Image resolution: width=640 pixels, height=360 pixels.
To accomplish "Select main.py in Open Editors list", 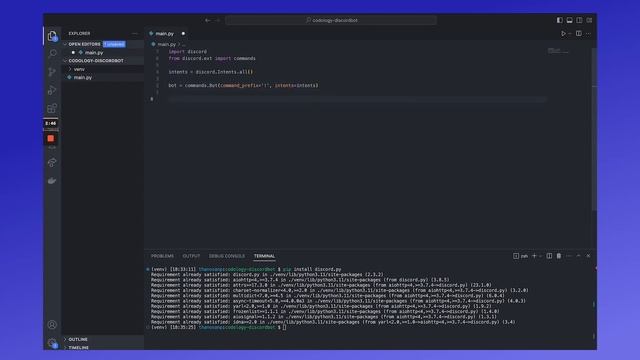I will pyautogui.click(x=94, y=53).
